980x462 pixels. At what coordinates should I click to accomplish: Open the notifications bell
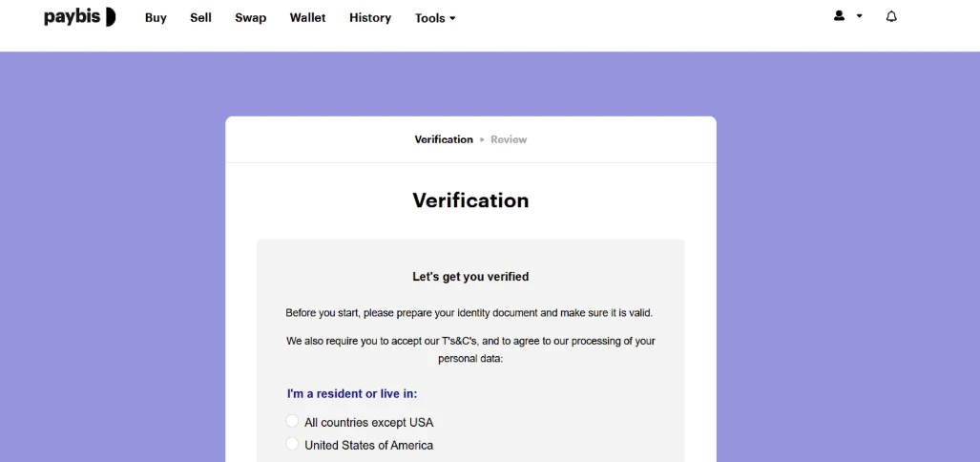pyautogui.click(x=891, y=17)
